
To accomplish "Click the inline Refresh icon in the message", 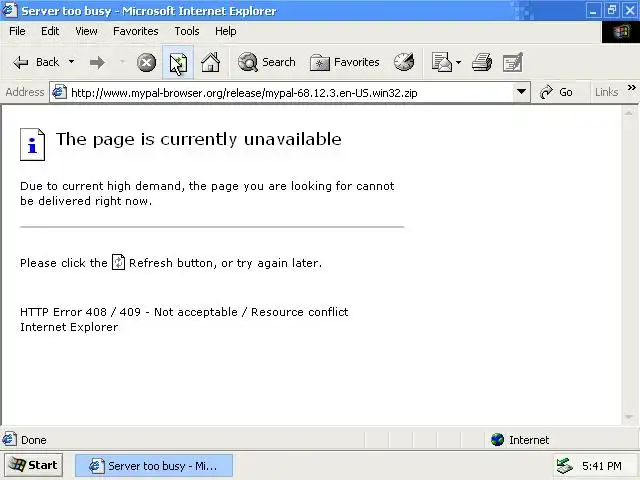I will pyautogui.click(x=118, y=262).
